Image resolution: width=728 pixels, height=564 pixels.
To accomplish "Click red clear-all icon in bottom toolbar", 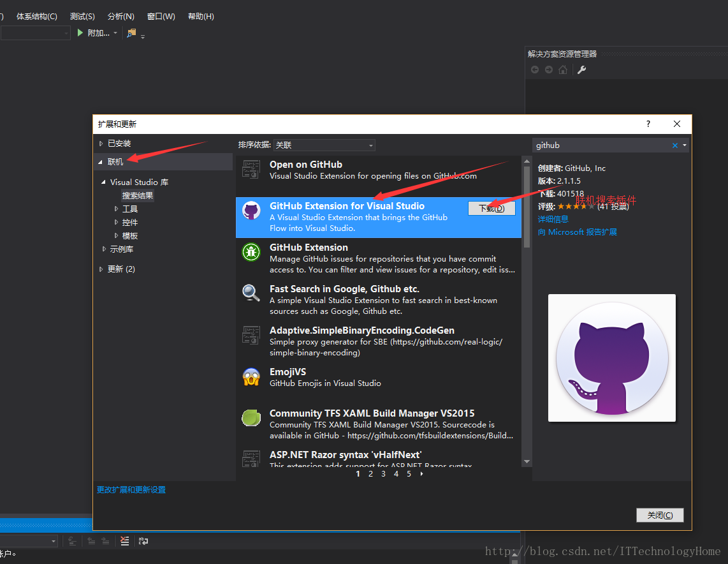I will (x=124, y=541).
